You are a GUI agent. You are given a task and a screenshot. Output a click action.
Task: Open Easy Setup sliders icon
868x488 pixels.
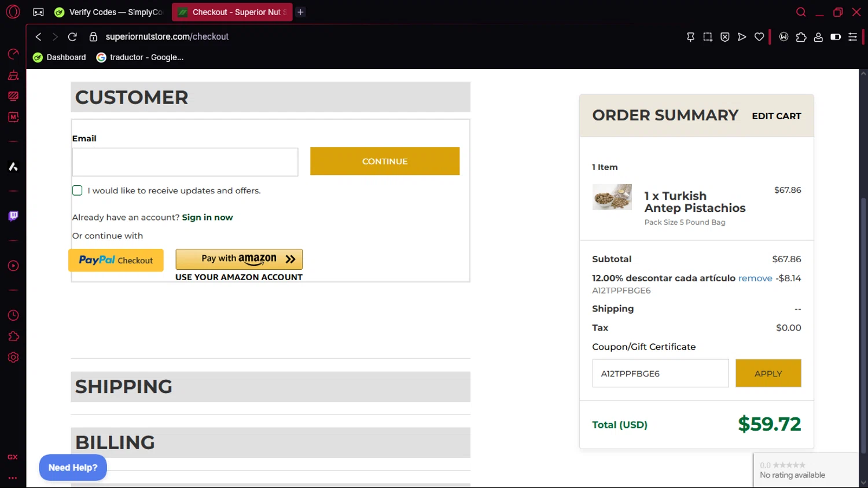[853, 36]
